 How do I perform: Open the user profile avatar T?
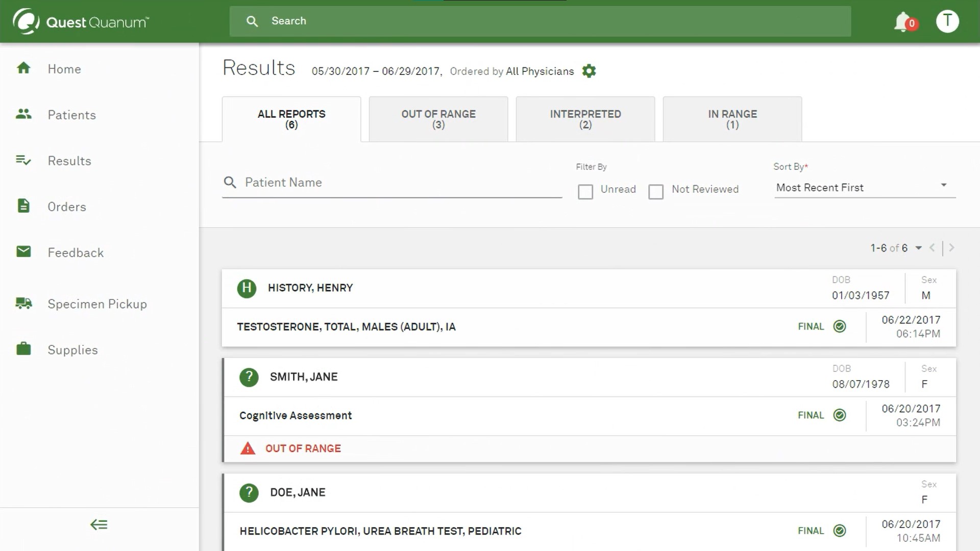(x=947, y=21)
